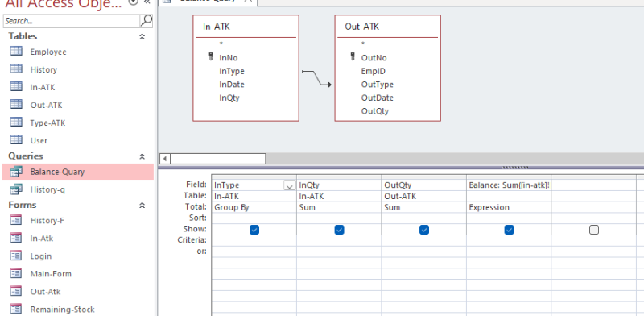The height and width of the screenshot is (316, 644).
Task: Open the All Access Objects pane menu arrow
Action: 134,2
